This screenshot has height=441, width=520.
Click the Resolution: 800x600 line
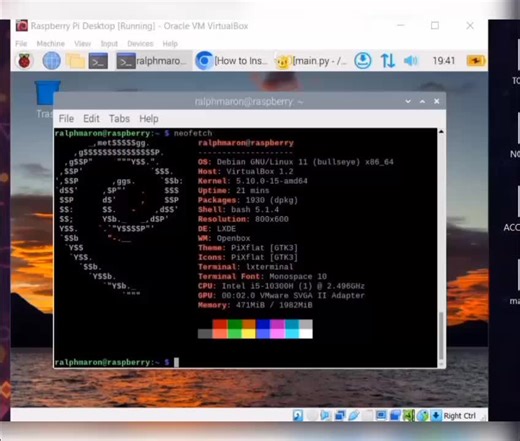243,219
